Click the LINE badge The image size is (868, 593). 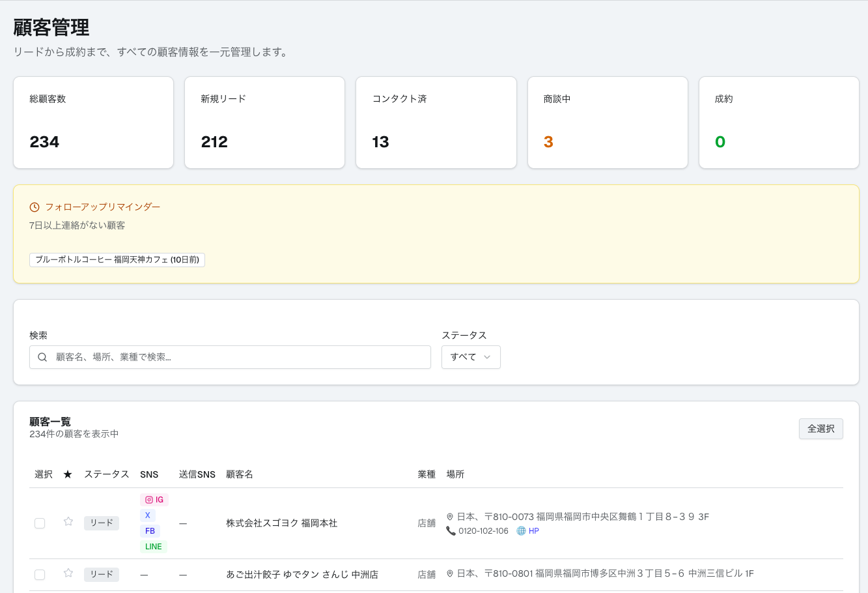(153, 546)
